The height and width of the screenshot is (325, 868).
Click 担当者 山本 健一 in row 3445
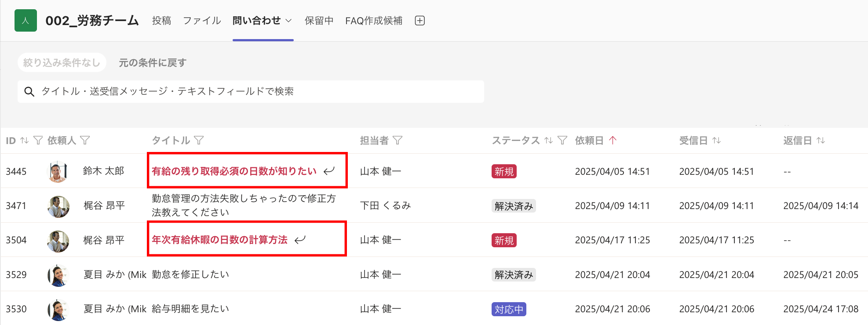tap(380, 171)
